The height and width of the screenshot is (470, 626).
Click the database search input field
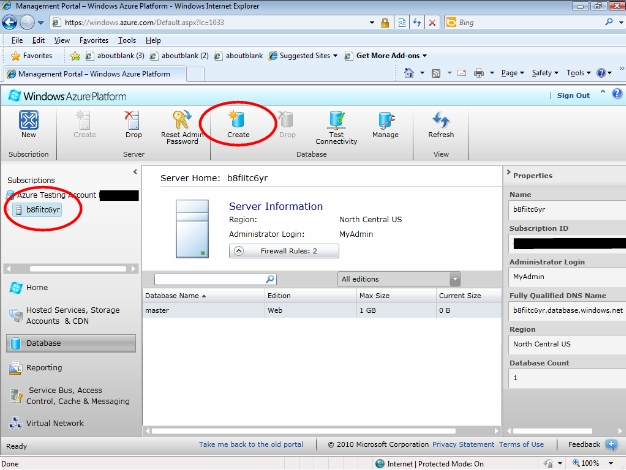210,279
